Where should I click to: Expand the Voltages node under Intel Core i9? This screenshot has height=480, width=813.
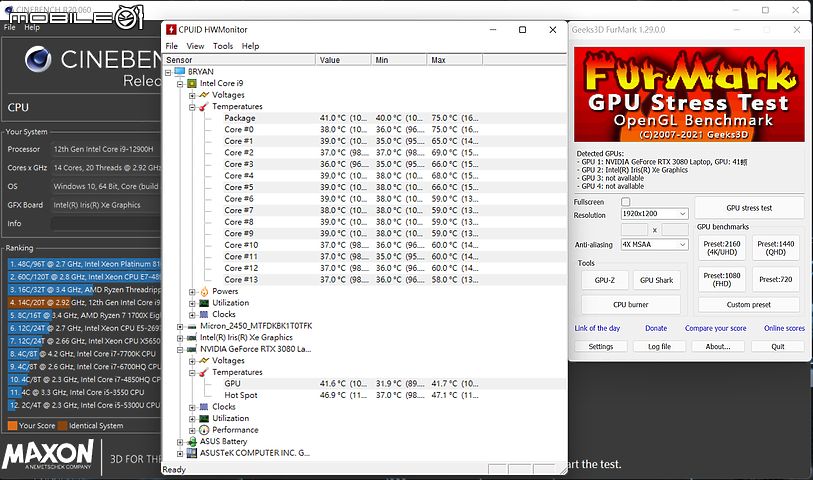192,95
